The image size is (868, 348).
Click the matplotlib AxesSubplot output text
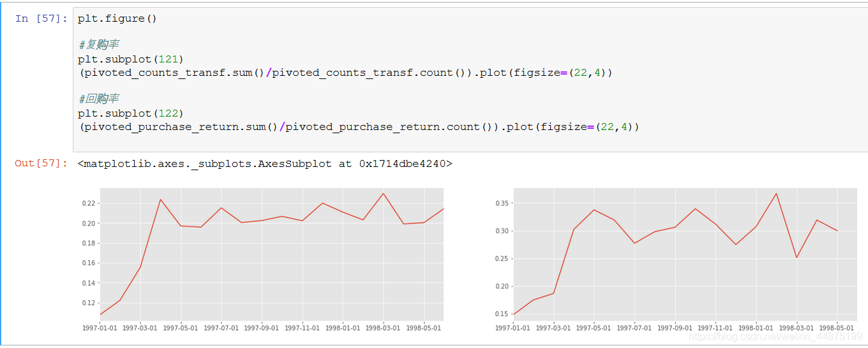[265, 164]
